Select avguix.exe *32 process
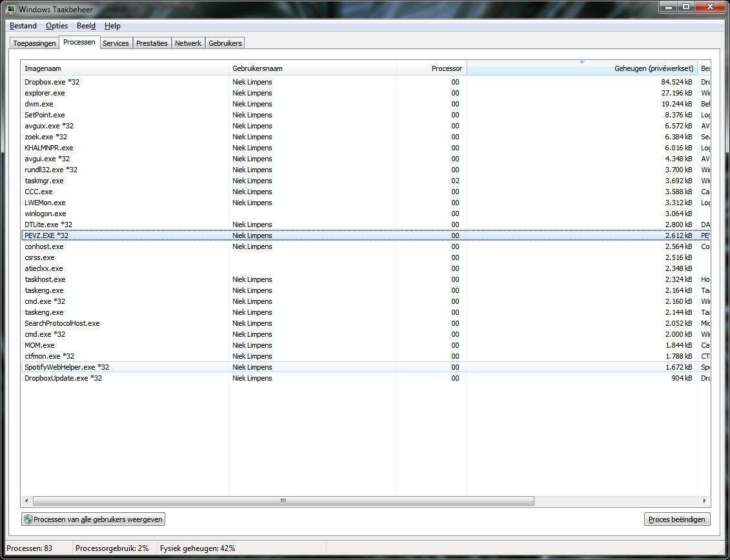 tap(366, 126)
